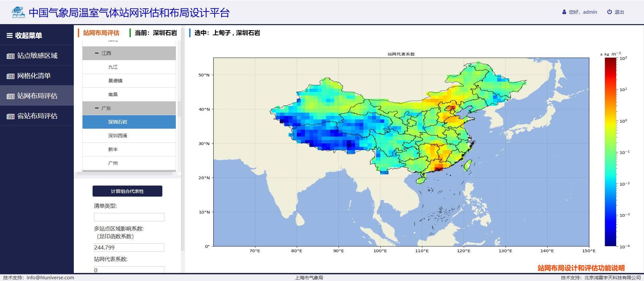644x281 pixels.
Task: Click the icon beside 网格化清单
Action: point(10,76)
